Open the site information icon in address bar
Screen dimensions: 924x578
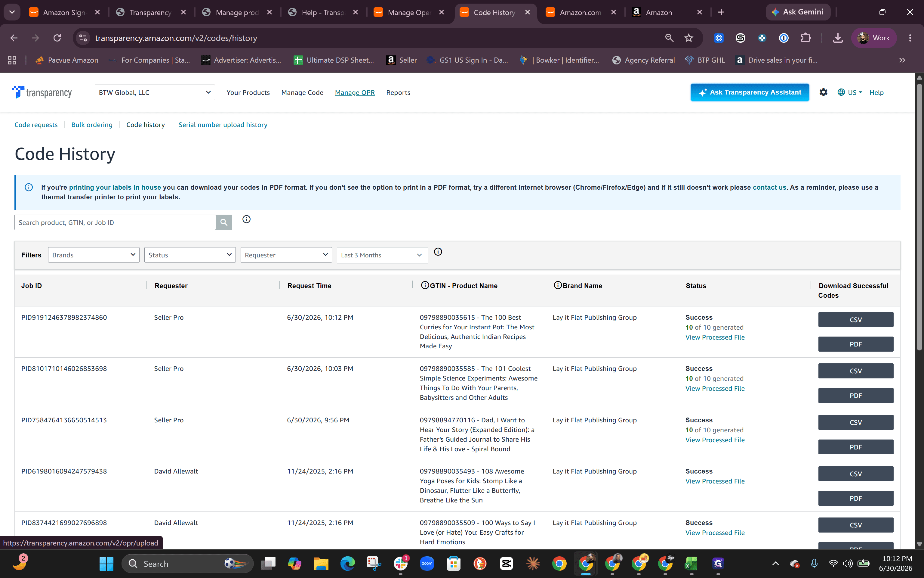click(83, 38)
